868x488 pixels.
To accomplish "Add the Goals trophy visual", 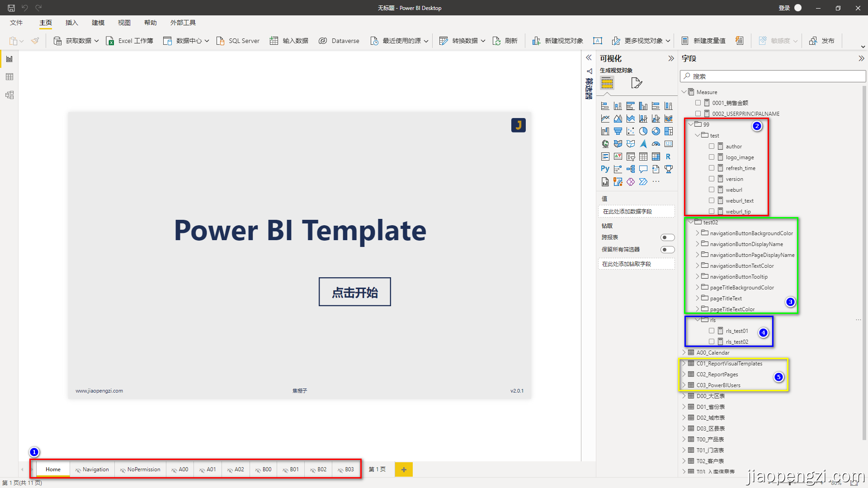I will 669,169.
